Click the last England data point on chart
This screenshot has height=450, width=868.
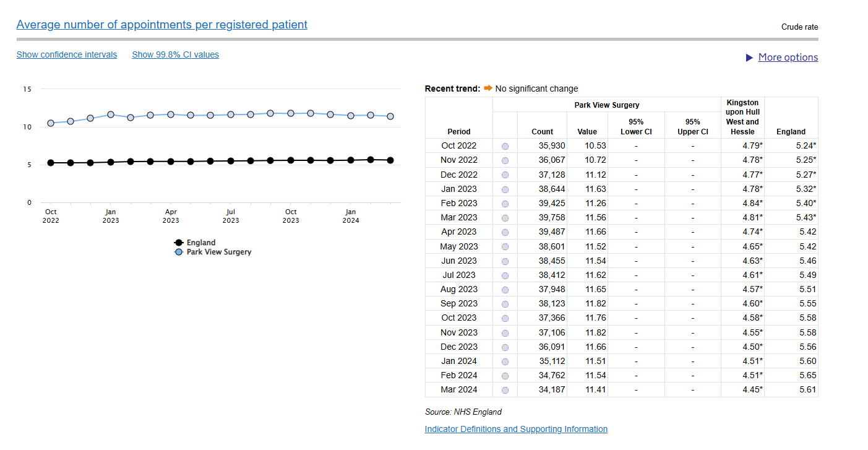(390, 160)
